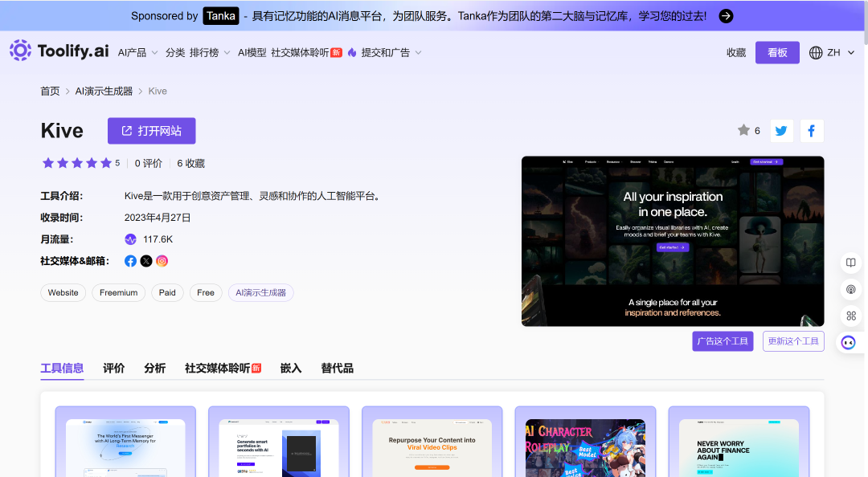Select the 评价 tab
This screenshot has width=868, height=477.
pyautogui.click(x=113, y=369)
